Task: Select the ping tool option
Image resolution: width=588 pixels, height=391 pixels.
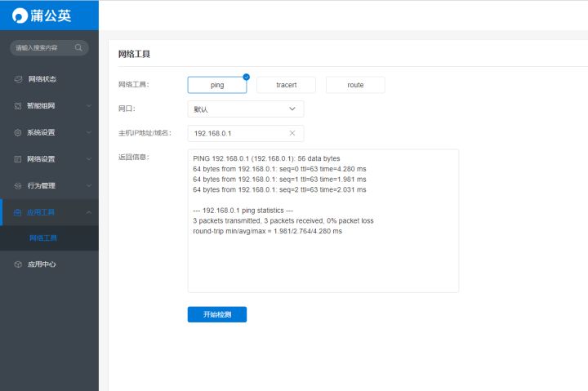Action: [x=217, y=85]
